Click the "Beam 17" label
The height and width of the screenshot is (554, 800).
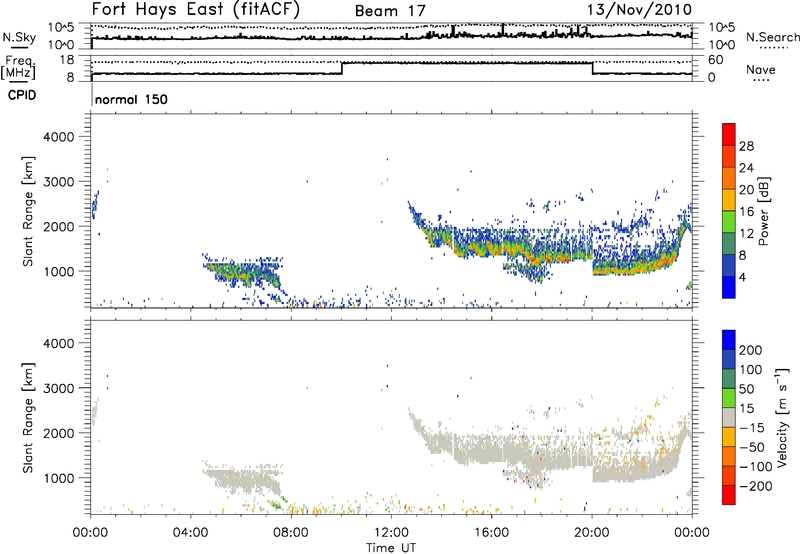tap(390, 11)
